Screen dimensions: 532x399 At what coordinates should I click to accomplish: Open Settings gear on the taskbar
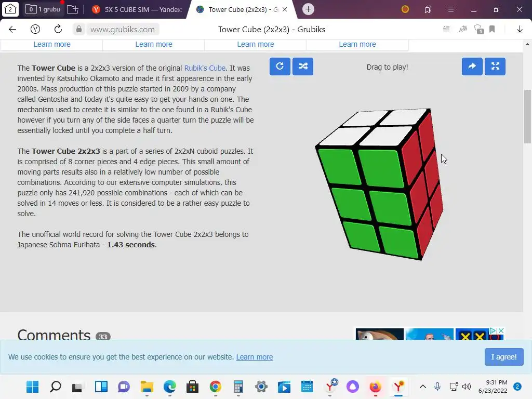coord(261,387)
